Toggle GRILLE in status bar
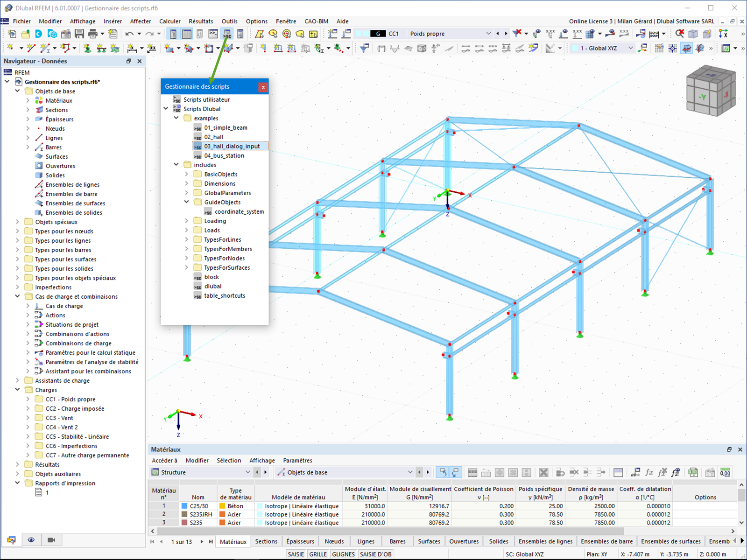Viewport: 747px width, 560px height. [x=318, y=554]
